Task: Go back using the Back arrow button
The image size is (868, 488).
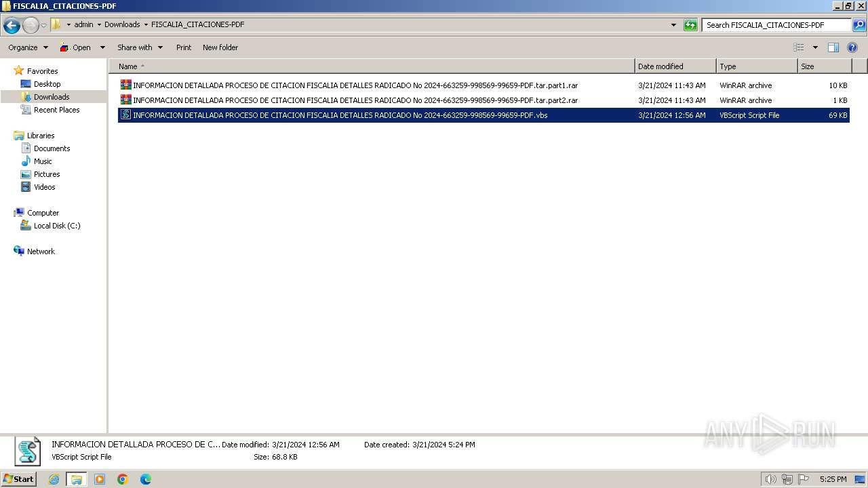Action: [x=12, y=26]
